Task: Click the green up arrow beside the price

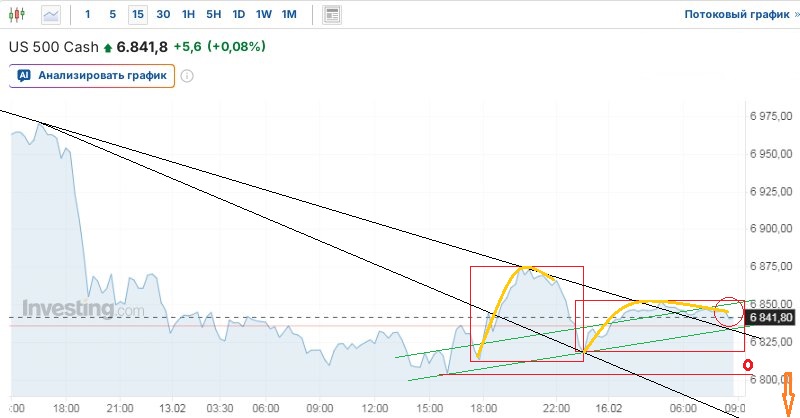Action: [109, 48]
